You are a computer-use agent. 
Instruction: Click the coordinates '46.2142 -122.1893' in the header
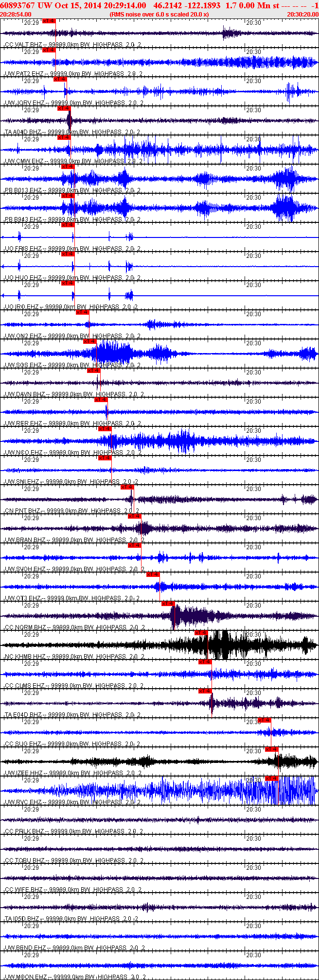187,5
